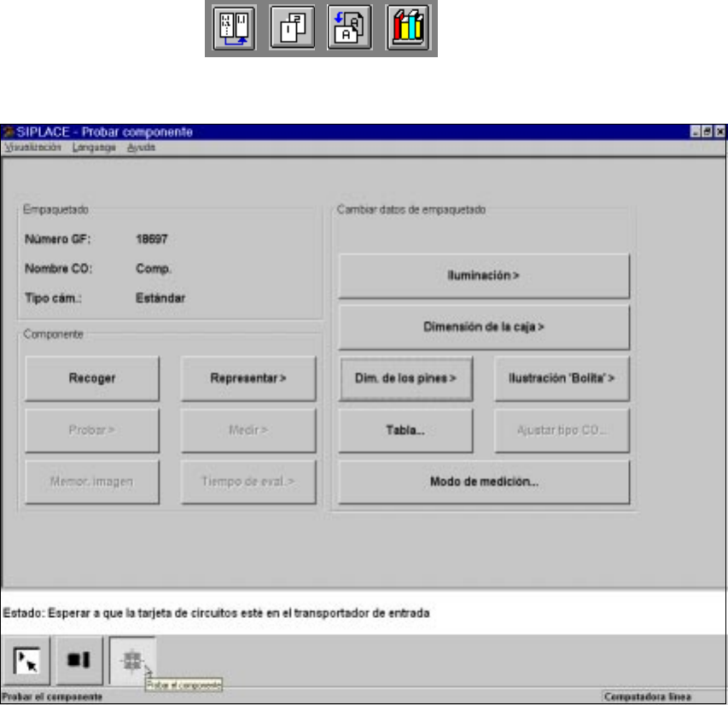
Task: Close the SIPLACE Probar componente window
Action: point(719,132)
